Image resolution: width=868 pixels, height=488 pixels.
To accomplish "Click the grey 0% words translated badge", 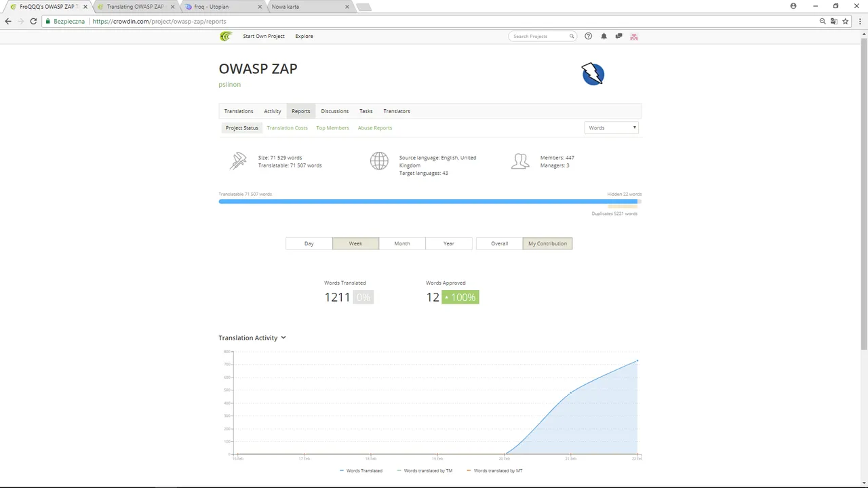I will [363, 297].
